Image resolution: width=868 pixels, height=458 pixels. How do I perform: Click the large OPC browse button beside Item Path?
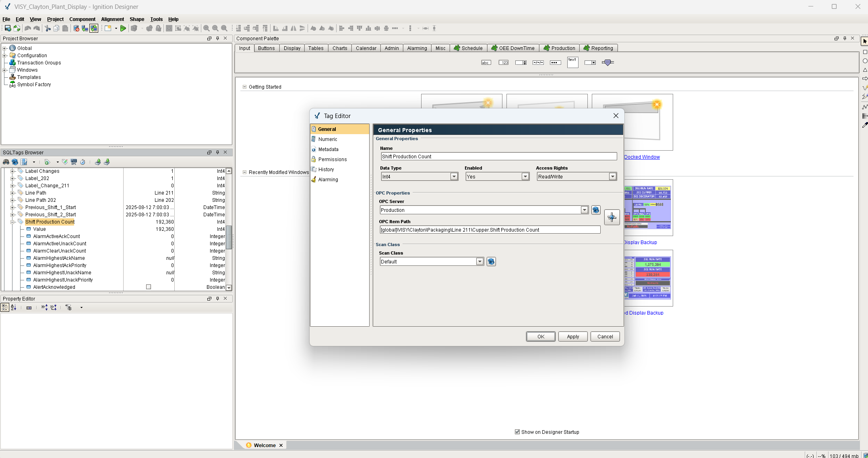click(612, 218)
